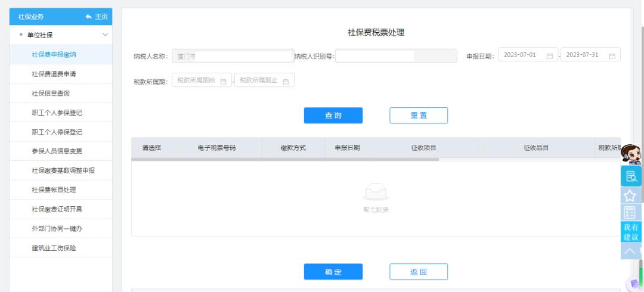Click the 征收品目 column header

coord(536,148)
